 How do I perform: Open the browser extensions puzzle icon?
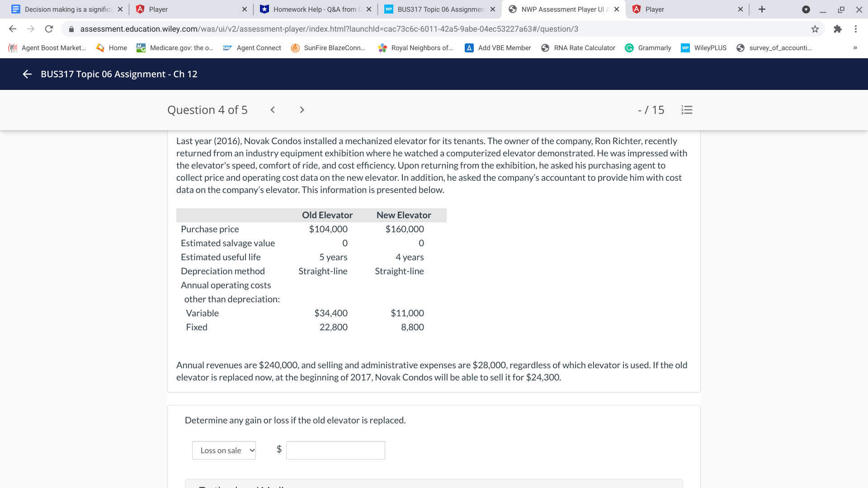click(x=837, y=29)
